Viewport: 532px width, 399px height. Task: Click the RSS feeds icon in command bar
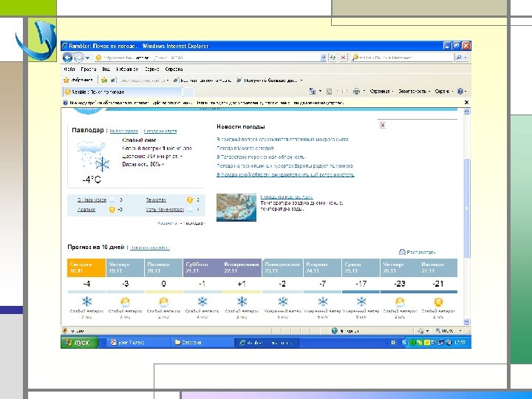click(x=329, y=92)
